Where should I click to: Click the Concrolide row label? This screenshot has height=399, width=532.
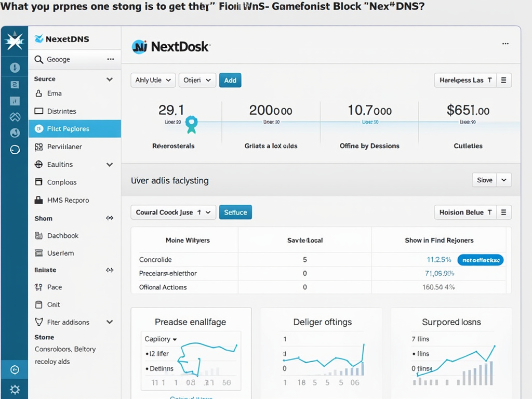click(155, 260)
